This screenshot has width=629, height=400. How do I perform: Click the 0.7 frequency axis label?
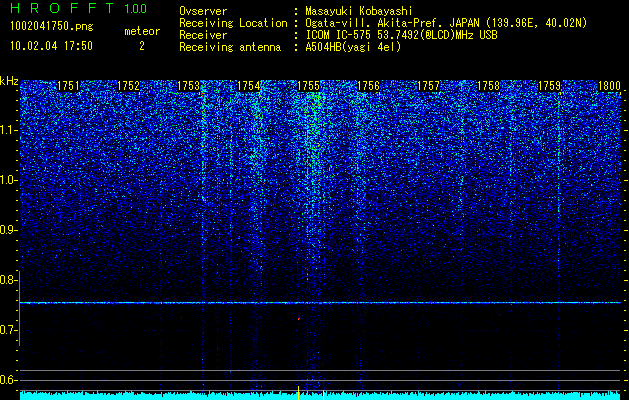[x=8, y=330]
